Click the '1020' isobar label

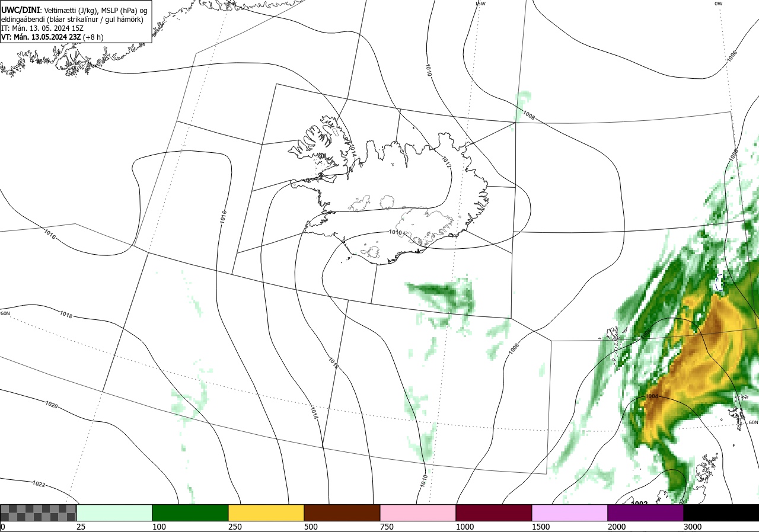(x=51, y=405)
